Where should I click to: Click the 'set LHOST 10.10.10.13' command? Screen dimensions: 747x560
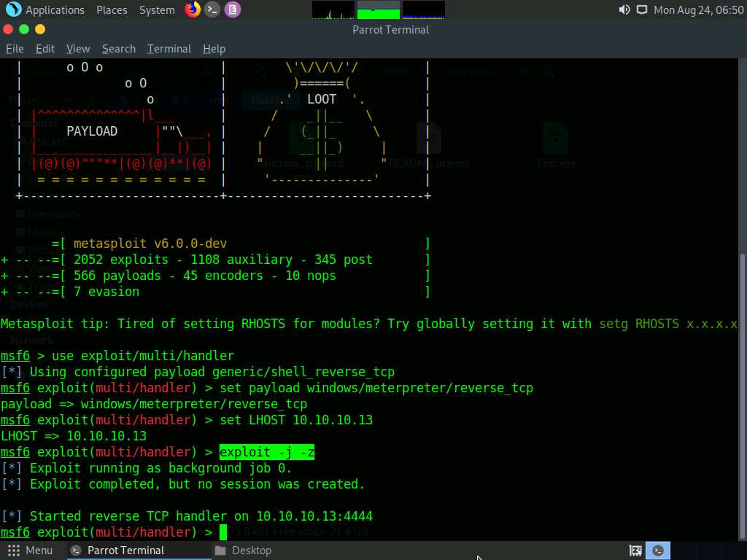pos(296,419)
